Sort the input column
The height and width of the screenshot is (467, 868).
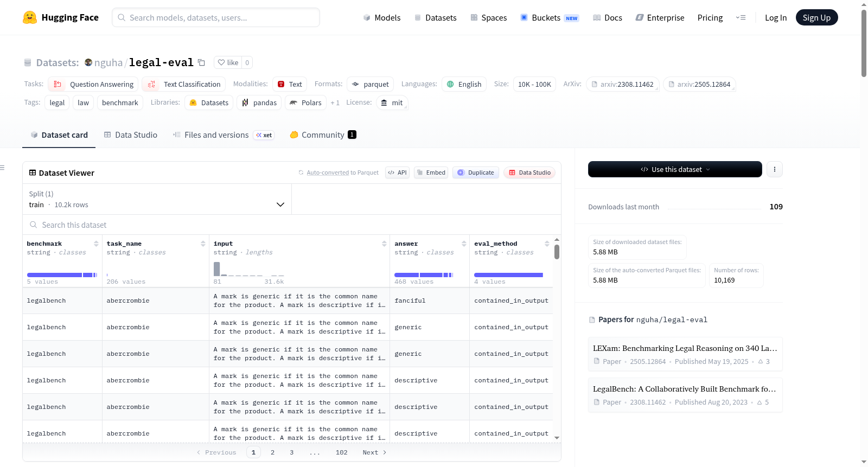pyautogui.click(x=384, y=244)
